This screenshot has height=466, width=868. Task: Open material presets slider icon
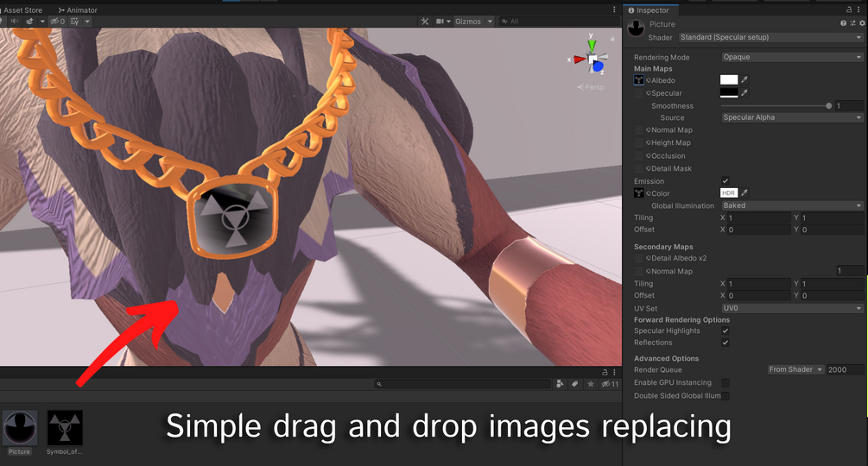pos(852,23)
